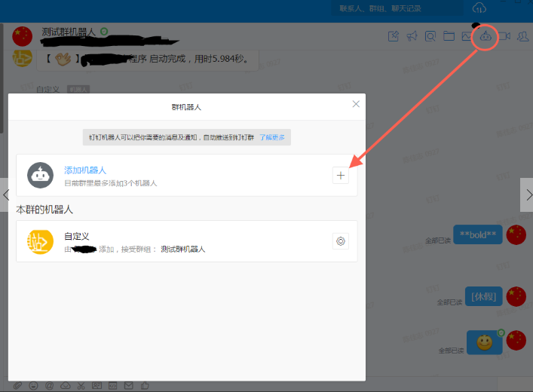Open the 了解更多 link

[272, 137]
